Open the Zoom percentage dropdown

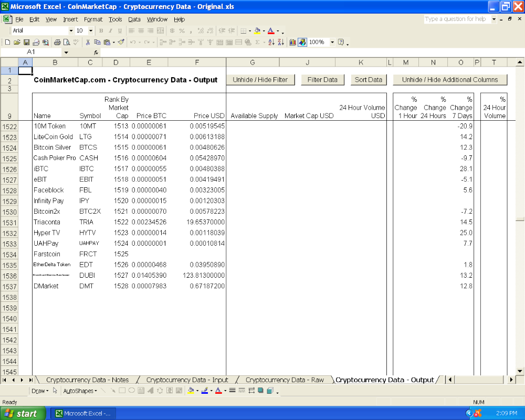pos(332,42)
